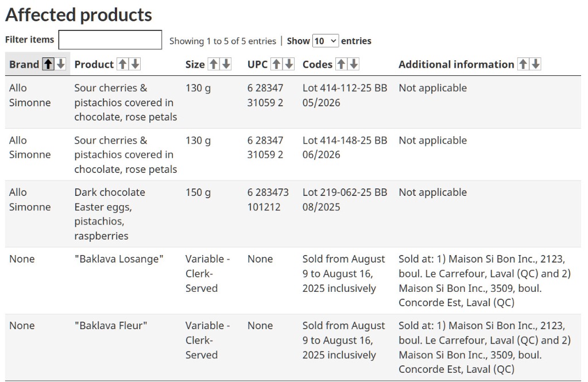Open the Show entries count dropdown
This screenshot has height=382, width=588.
326,41
